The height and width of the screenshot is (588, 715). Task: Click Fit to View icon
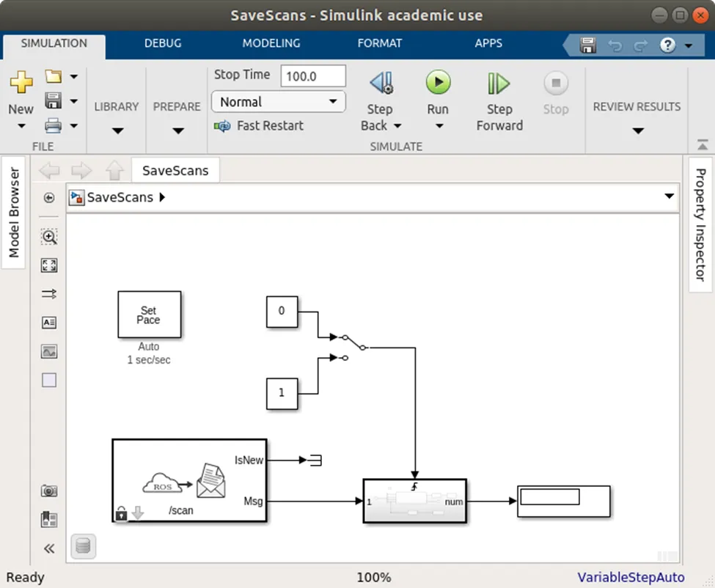(x=49, y=265)
